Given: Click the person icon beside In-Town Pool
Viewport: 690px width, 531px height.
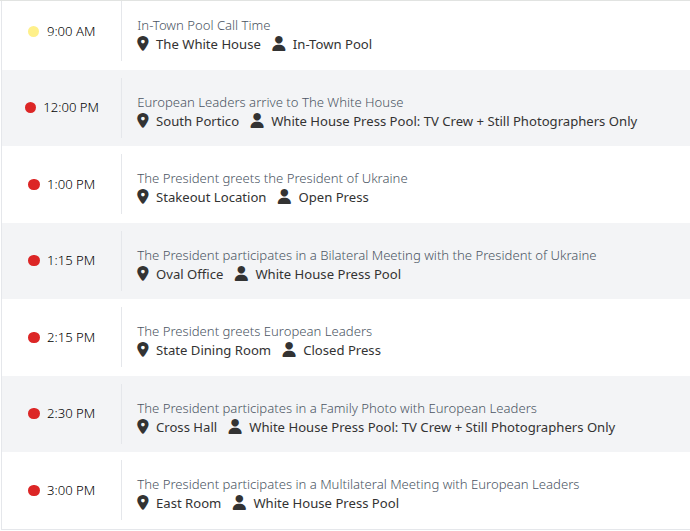Looking at the screenshot, I should [x=279, y=44].
